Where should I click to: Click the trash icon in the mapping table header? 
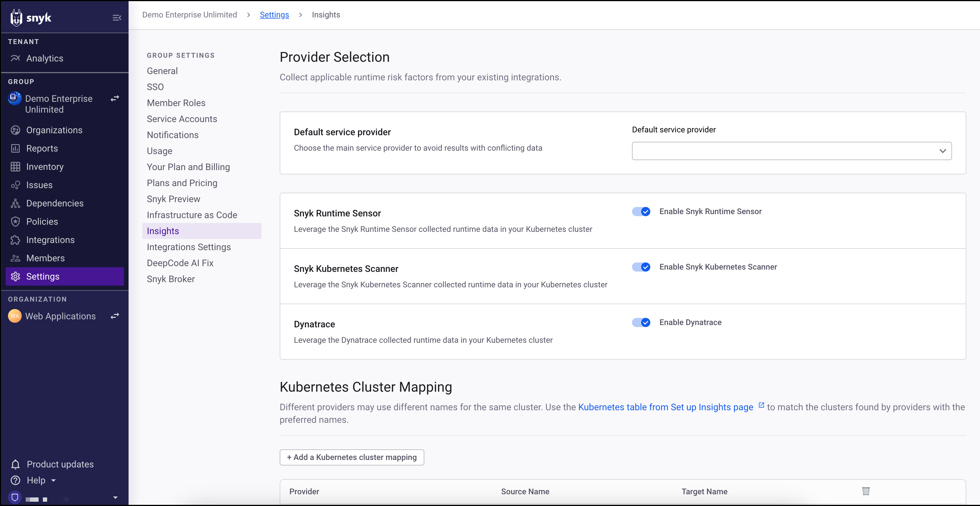865,491
